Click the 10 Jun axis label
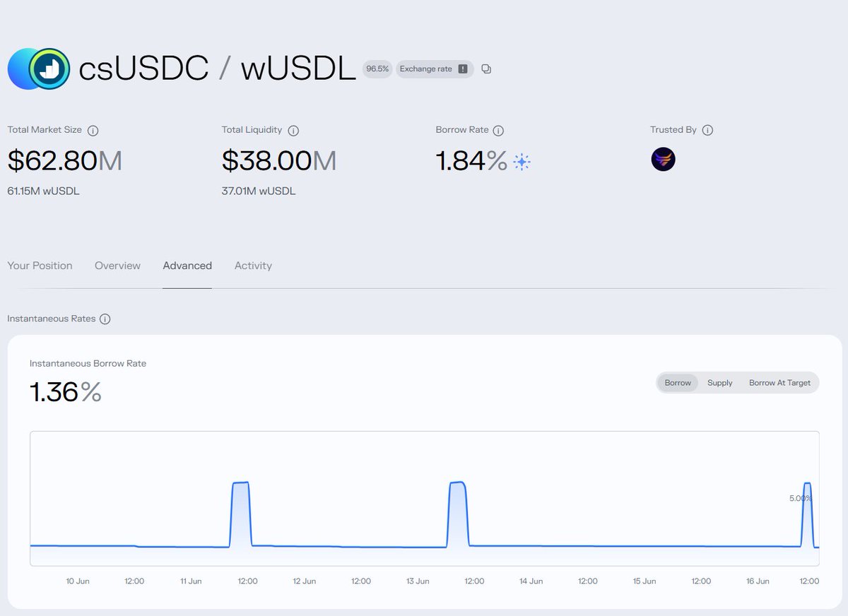 coord(78,581)
